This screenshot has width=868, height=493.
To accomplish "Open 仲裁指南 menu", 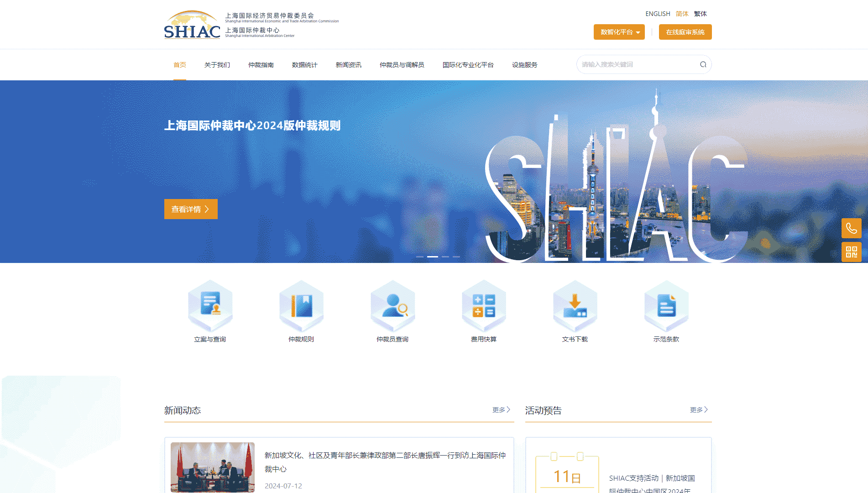I will pyautogui.click(x=261, y=65).
